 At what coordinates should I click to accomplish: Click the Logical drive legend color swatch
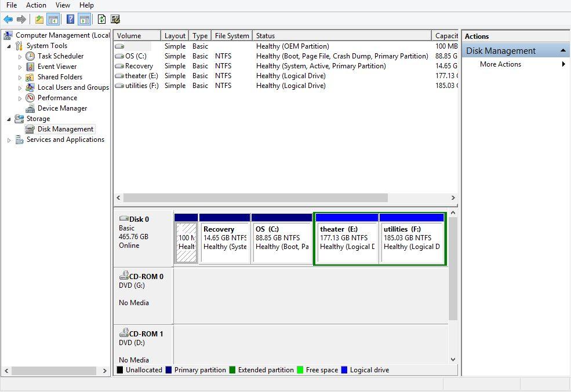pyautogui.click(x=344, y=370)
